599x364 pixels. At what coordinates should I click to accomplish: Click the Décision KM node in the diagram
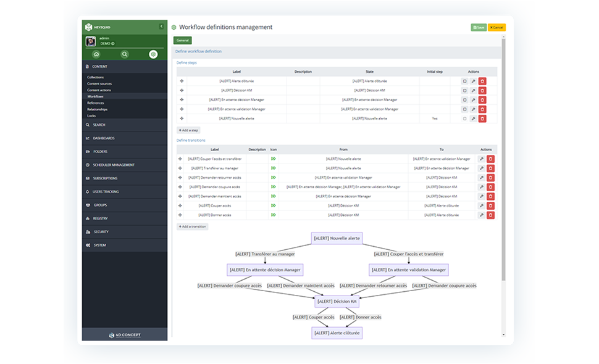tap(337, 302)
